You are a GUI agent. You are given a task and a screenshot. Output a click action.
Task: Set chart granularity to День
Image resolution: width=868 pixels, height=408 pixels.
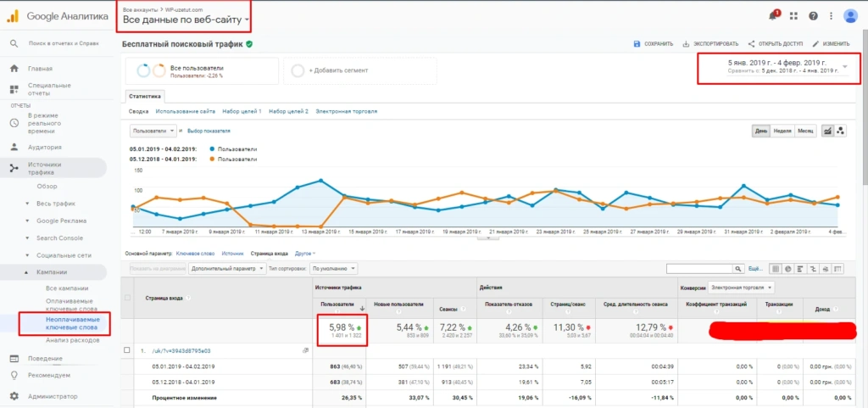[761, 131]
